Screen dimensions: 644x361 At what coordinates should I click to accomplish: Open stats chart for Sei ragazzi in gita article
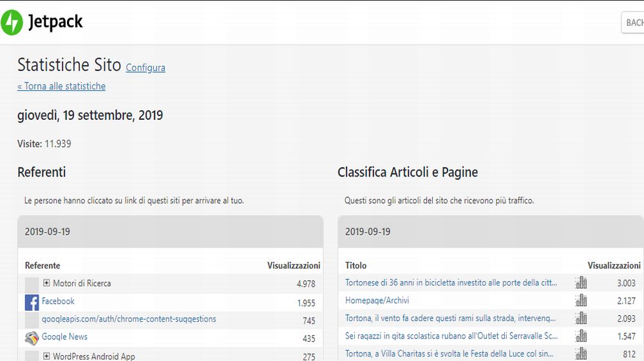pyautogui.click(x=581, y=336)
